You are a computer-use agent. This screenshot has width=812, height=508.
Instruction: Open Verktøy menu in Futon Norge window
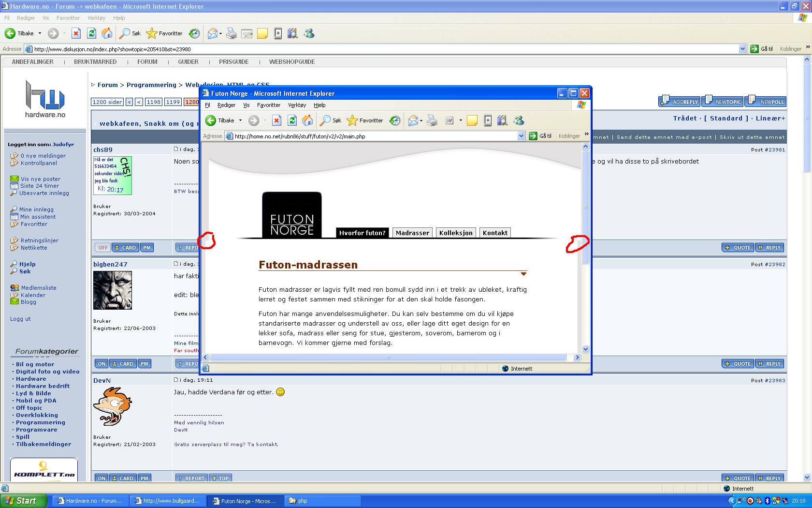click(297, 105)
